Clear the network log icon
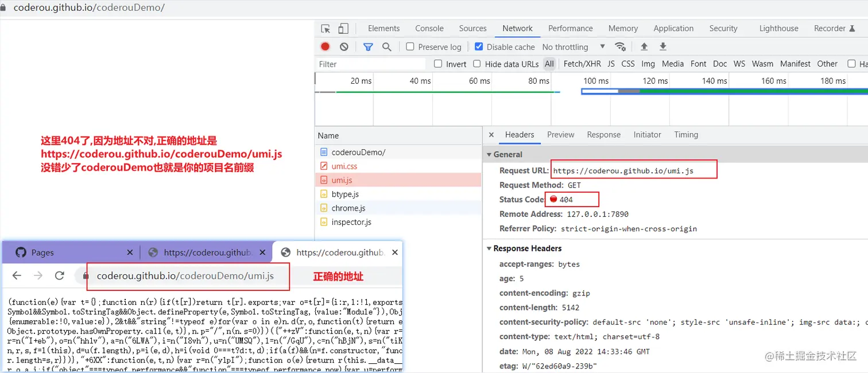This screenshot has width=868, height=373. point(344,46)
